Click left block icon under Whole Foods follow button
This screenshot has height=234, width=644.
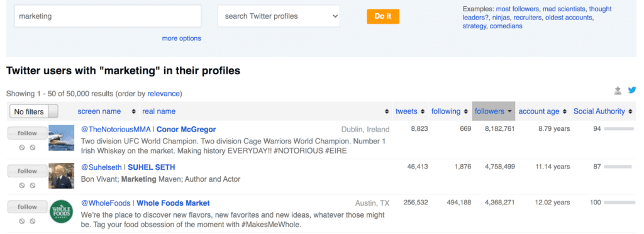pyautogui.click(x=22, y=221)
